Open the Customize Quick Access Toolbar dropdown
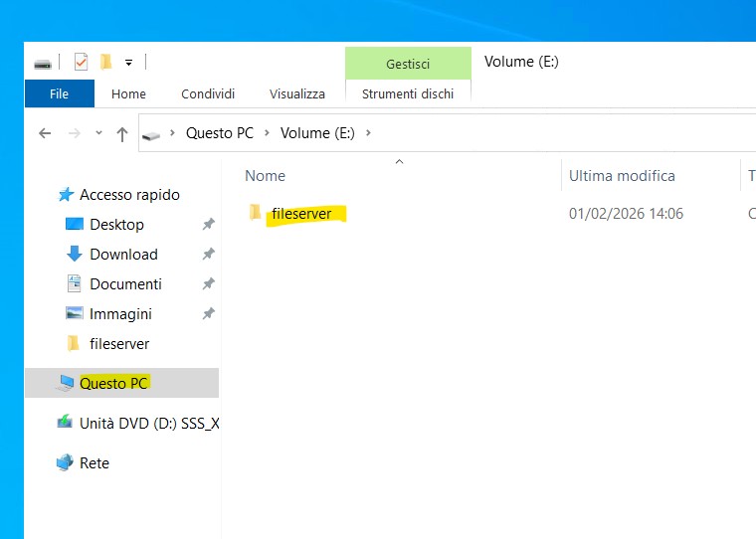The height and width of the screenshot is (539, 756). 129,63
